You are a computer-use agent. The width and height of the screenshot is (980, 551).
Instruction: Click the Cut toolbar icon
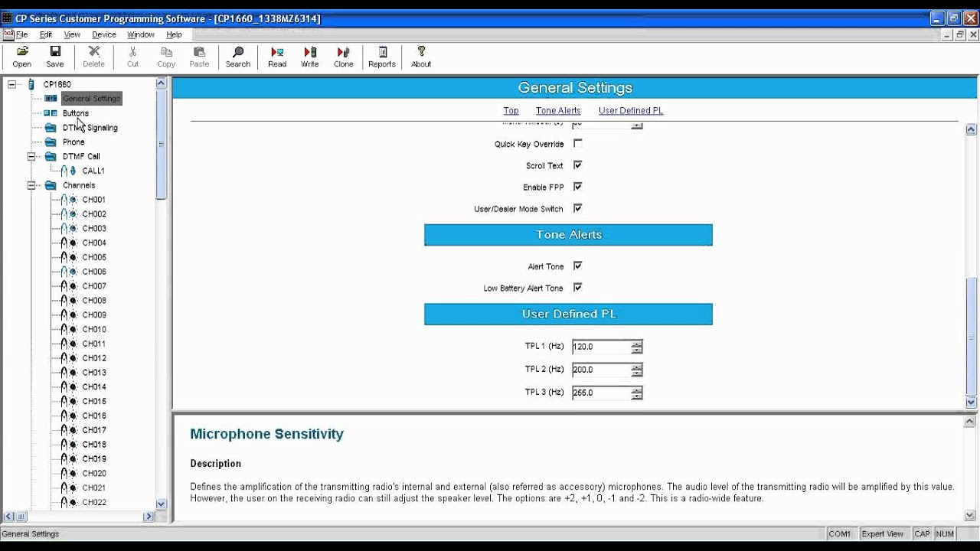pos(132,52)
